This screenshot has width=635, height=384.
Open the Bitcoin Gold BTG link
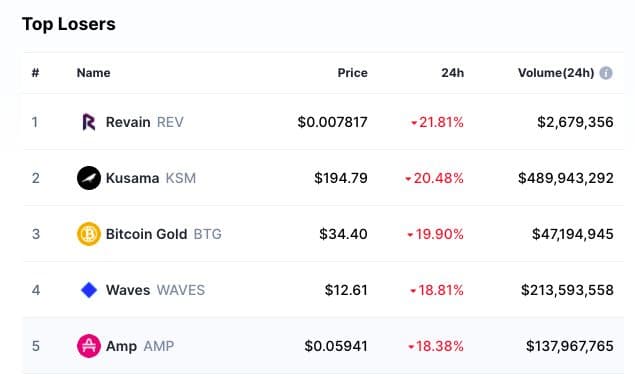[164, 234]
